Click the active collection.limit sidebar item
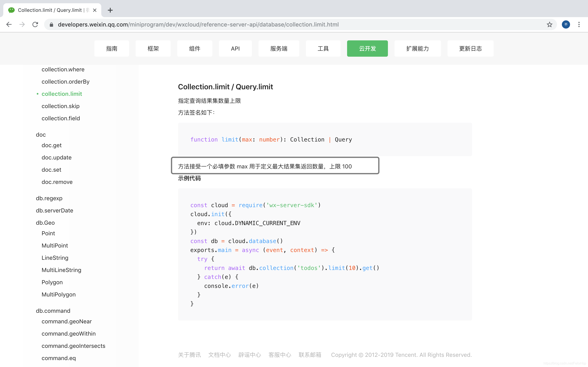The width and height of the screenshot is (588, 367). (x=62, y=93)
